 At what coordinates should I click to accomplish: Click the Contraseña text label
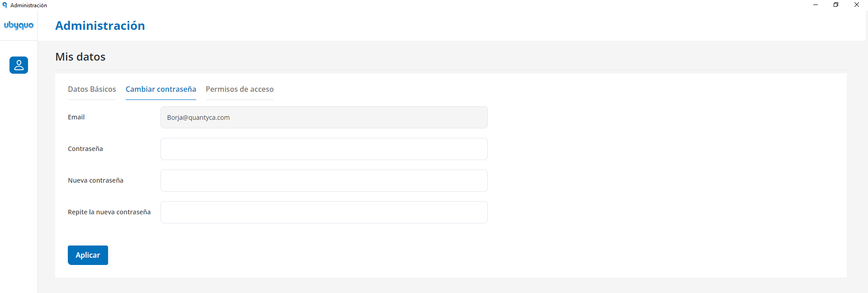click(x=85, y=149)
